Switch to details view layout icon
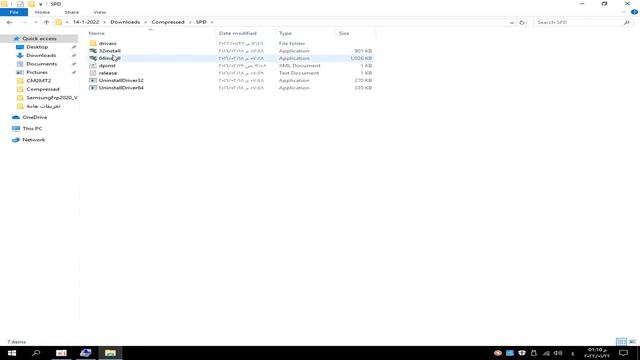Image resolution: width=640 pixels, height=360 pixels. (621, 342)
